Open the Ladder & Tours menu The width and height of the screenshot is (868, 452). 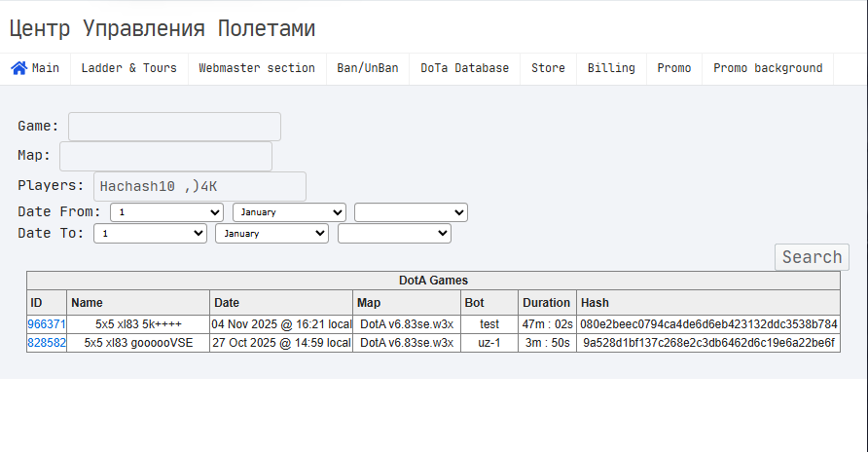click(128, 68)
